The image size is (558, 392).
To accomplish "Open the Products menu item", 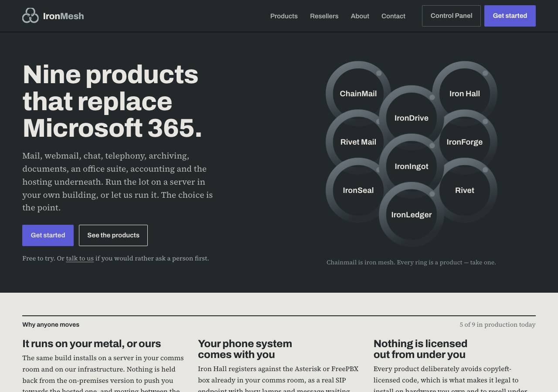I will coord(284,16).
